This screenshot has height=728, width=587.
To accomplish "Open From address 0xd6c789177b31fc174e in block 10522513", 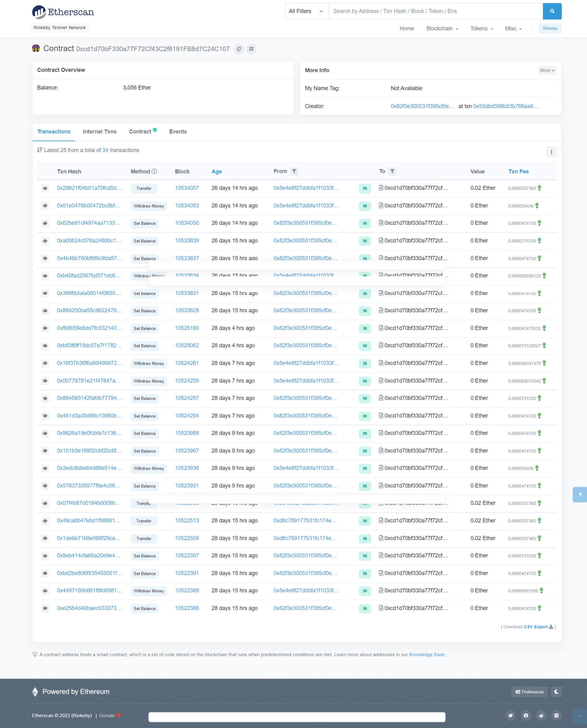I will tap(305, 520).
